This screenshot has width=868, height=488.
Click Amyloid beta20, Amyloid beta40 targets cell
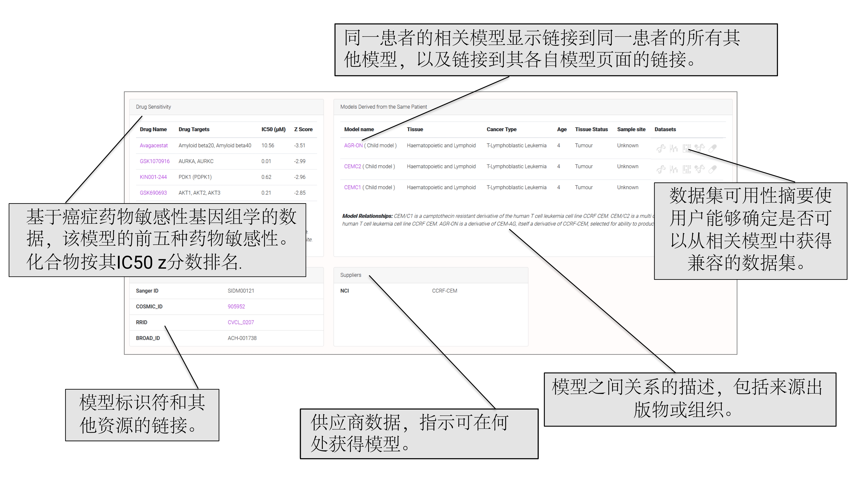point(215,146)
